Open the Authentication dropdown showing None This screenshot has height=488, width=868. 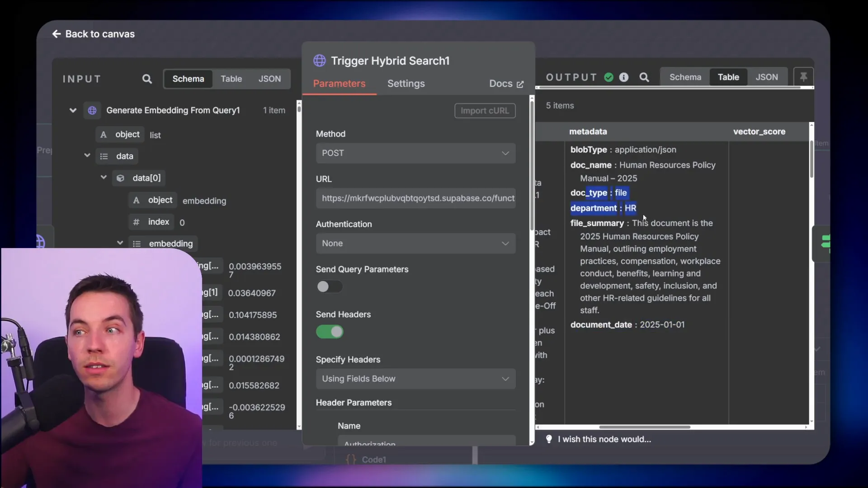pos(415,244)
